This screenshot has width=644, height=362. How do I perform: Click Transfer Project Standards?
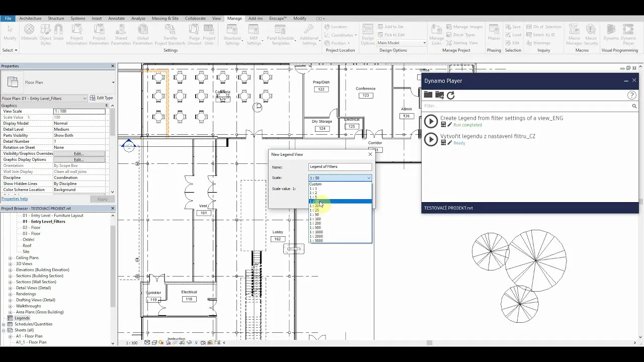click(x=170, y=34)
